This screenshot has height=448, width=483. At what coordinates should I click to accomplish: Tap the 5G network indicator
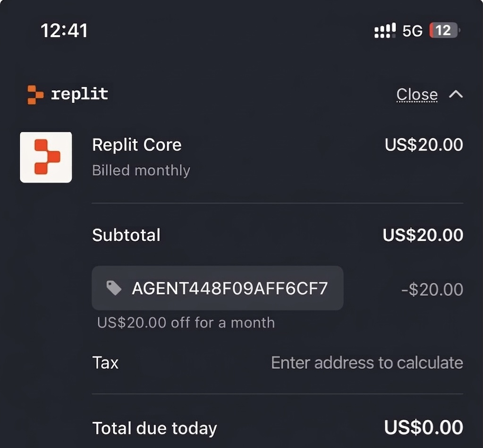point(412,31)
